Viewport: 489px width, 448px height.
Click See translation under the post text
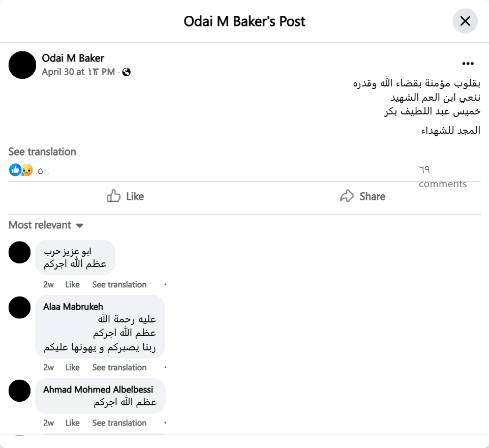click(42, 152)
